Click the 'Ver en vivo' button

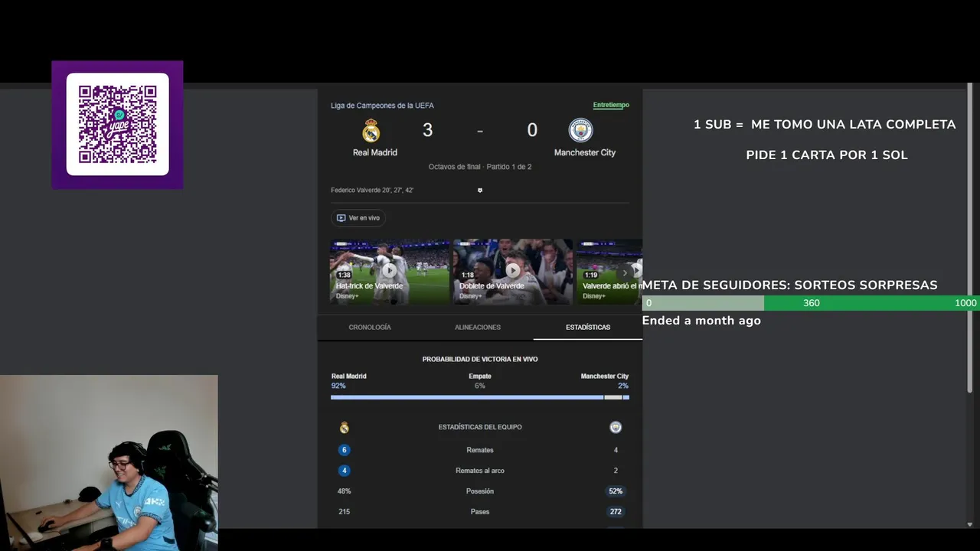(358, 218)
